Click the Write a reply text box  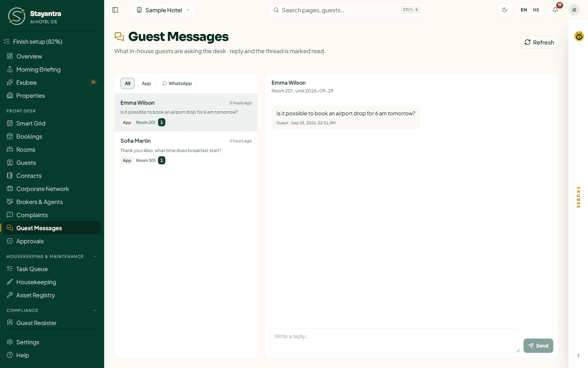click(395, 340)
